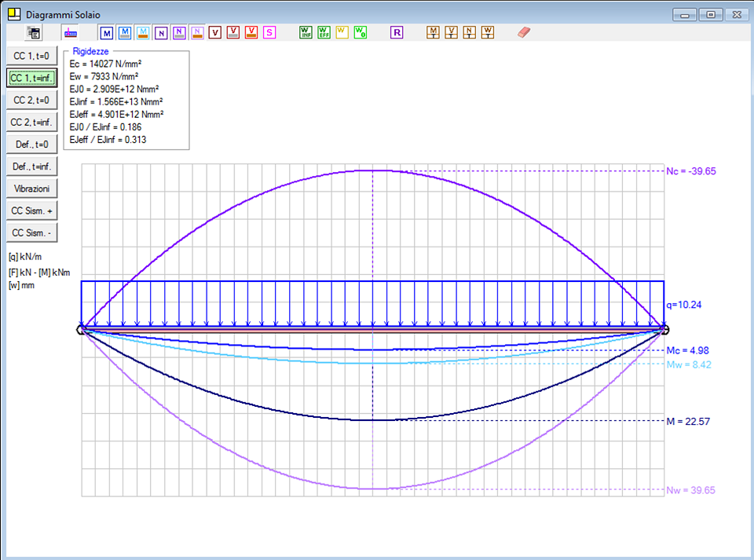
Task: Show Def., t=0 deformation
Action: point(31,145)
